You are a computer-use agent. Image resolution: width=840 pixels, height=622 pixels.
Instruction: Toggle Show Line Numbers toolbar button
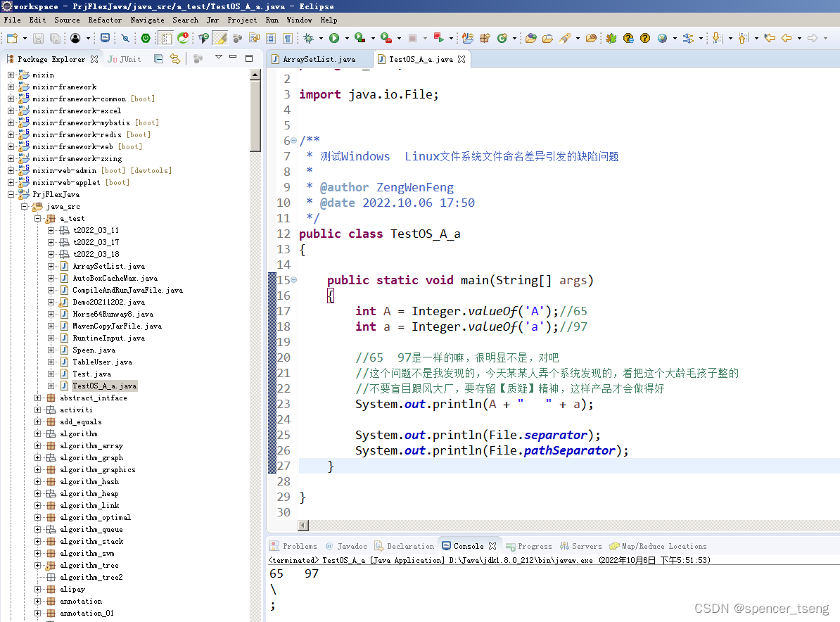(x=166, y=38)
